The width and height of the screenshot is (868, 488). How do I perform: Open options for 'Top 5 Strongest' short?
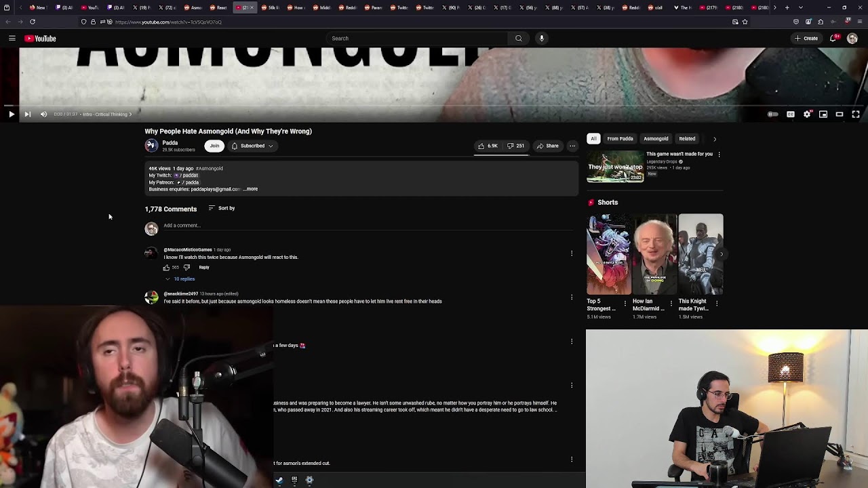pyautogui.click(x=625, y=304)
